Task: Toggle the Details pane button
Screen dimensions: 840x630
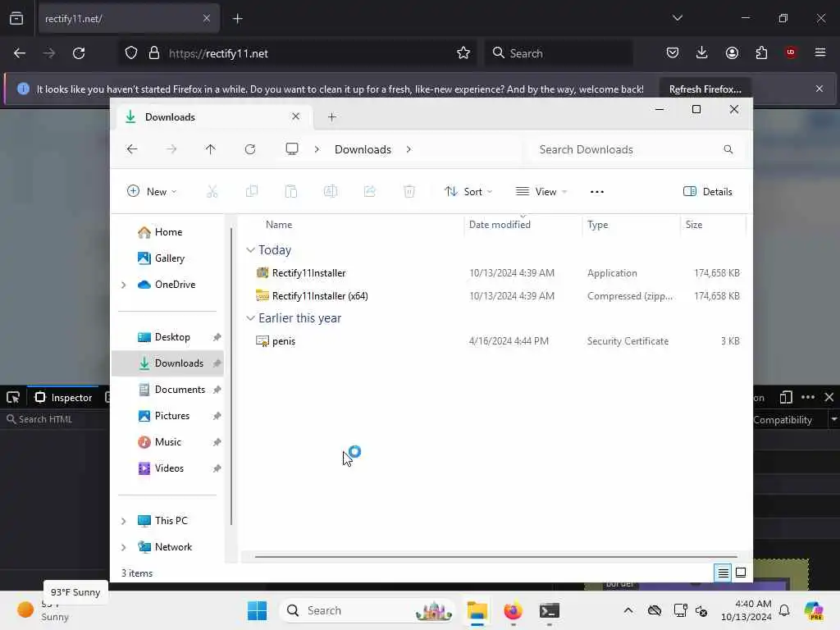Action: 708,192
